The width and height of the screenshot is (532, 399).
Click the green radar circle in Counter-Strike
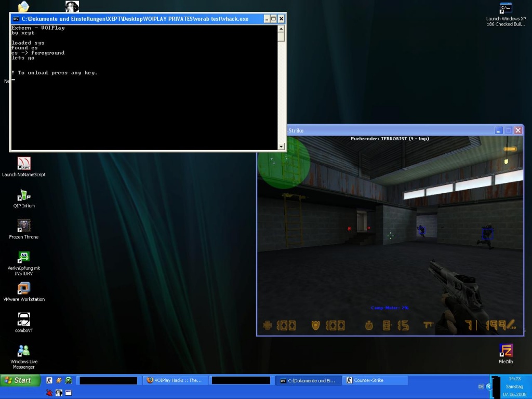[284, 162]
